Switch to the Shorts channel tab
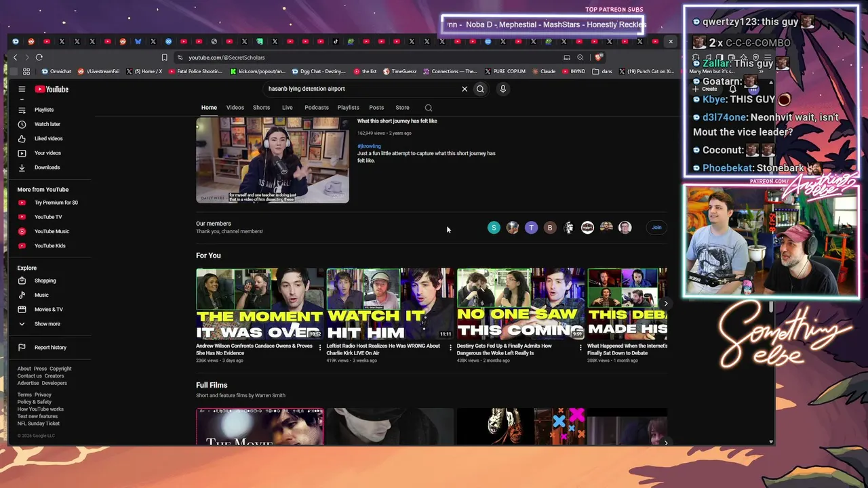The image size is (868, 488). coord(261,108)
